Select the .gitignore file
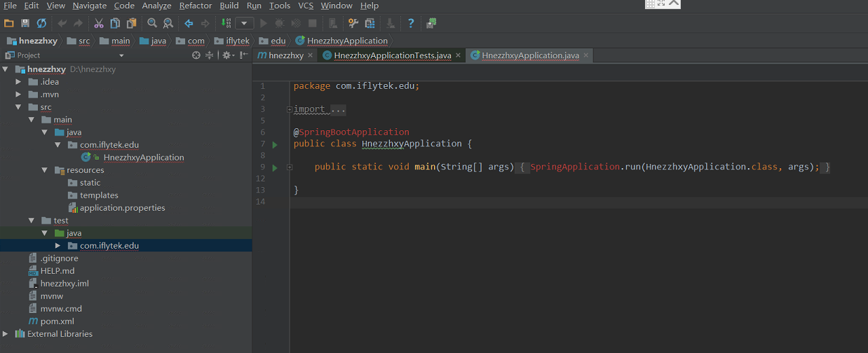Screen dimensions: 868x353 [59, 258]
